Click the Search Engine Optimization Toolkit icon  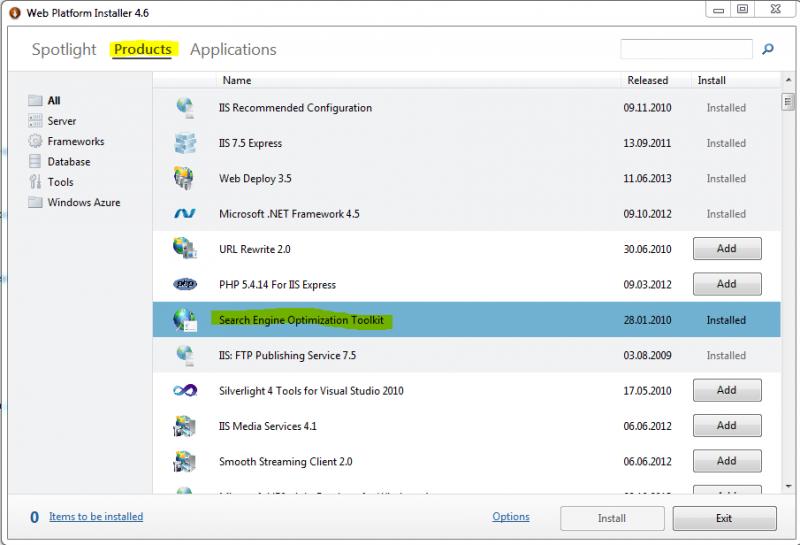pos(185,320)
